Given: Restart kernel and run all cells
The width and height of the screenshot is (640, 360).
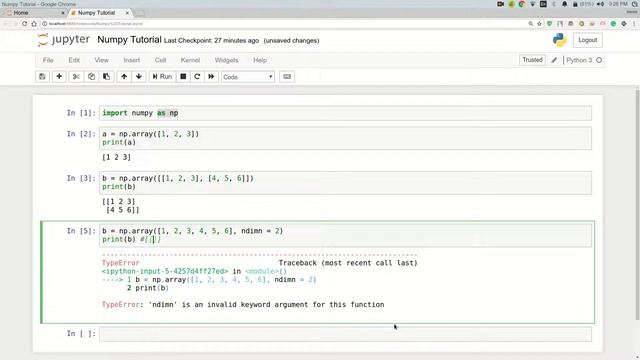Looking at the screenshot, I should coord(211,77).
